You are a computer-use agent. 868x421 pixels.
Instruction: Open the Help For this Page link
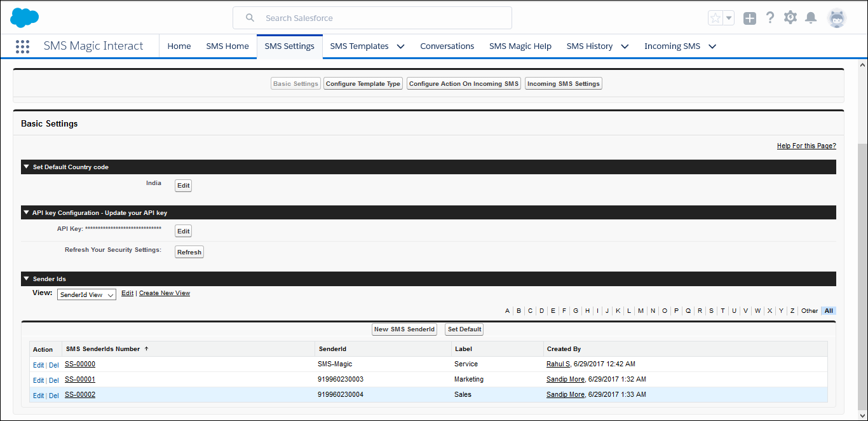pyautogui.click(x=806, y=146)
